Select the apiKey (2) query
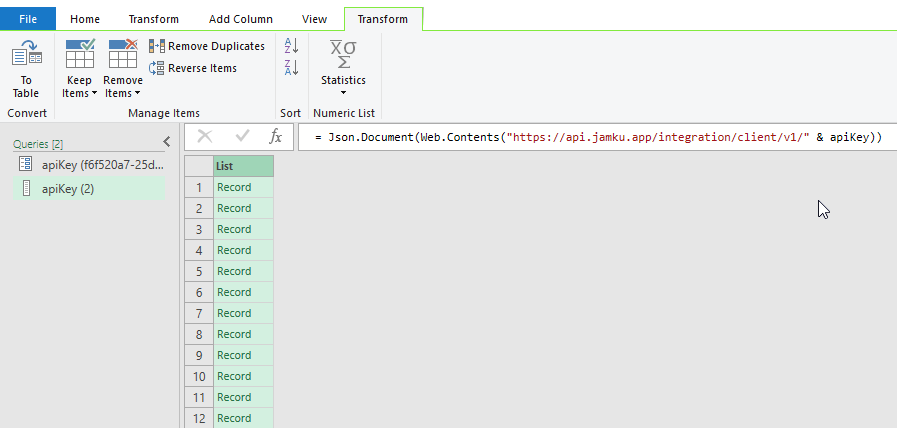The height and width of the screenshot is (428, 897). click(x=67, y=188)
